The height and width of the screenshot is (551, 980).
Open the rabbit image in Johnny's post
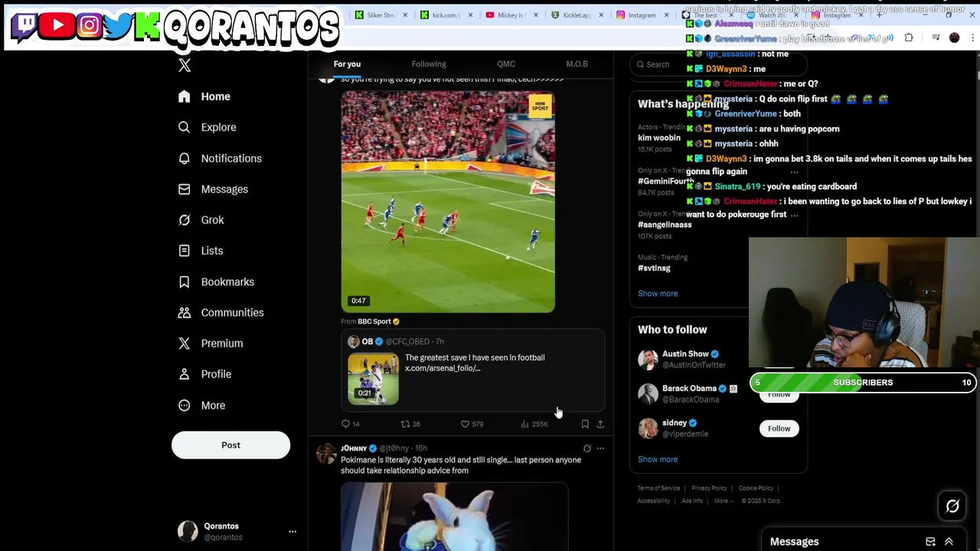[455, 517]
